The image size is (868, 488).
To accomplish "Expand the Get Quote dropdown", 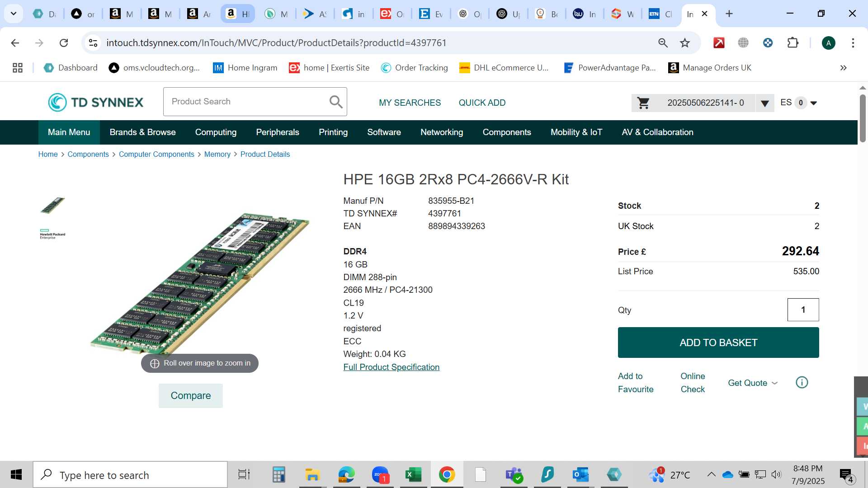I will click(774, 383).
